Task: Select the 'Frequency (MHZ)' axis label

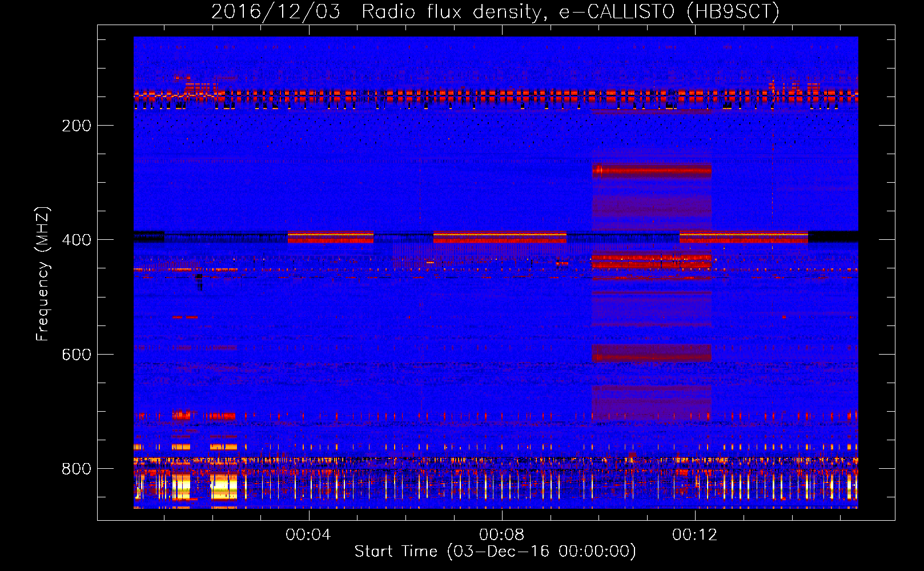Action: coord(43,274)
